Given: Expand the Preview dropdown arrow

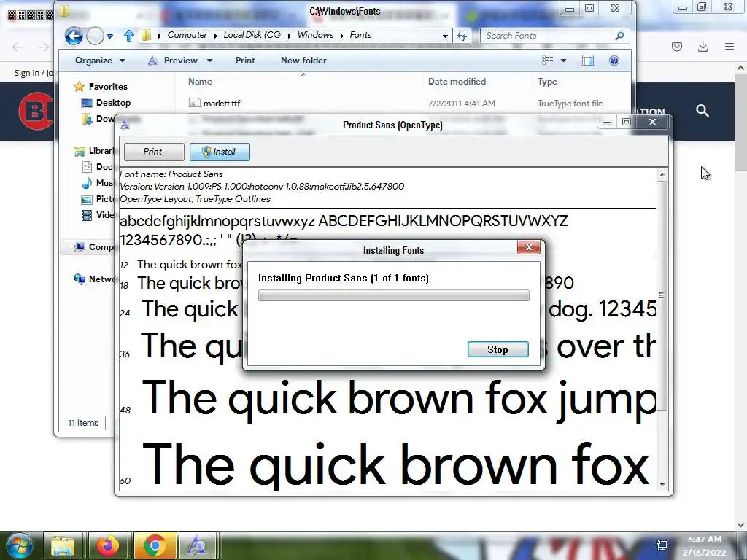Looking at the screenshot, I should [x=209, y=61].
